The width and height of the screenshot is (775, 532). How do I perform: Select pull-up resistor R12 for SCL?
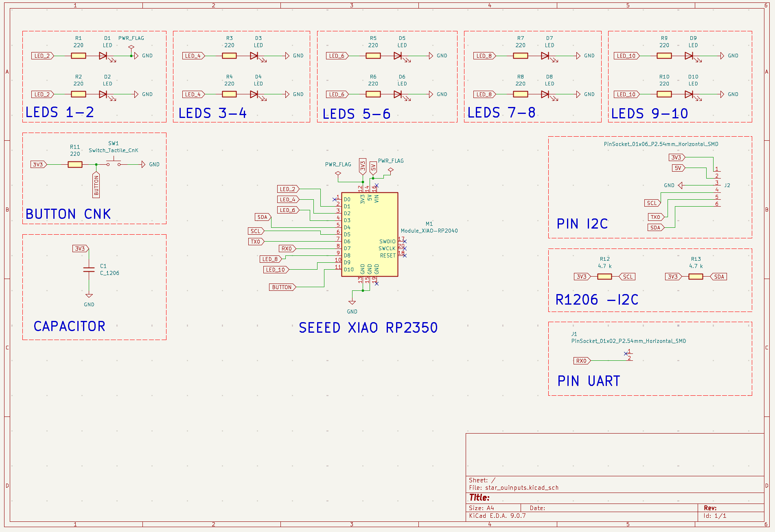point(604,276)
